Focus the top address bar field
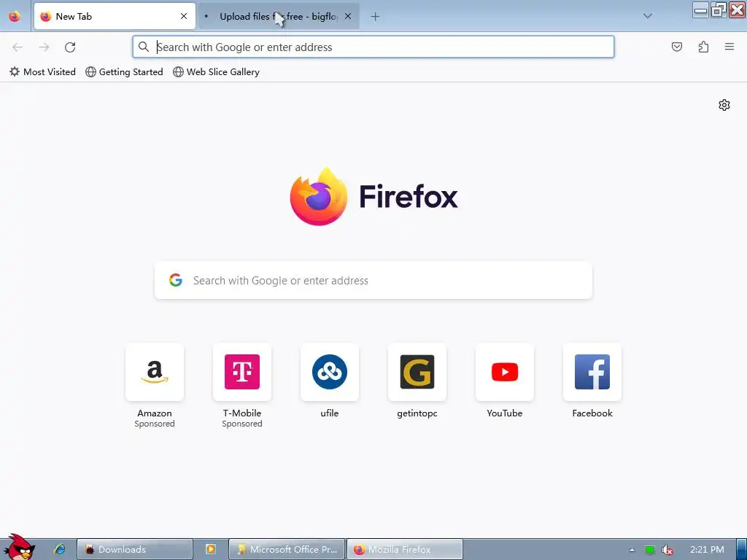 pyautogui.click(x=373, y=47)
